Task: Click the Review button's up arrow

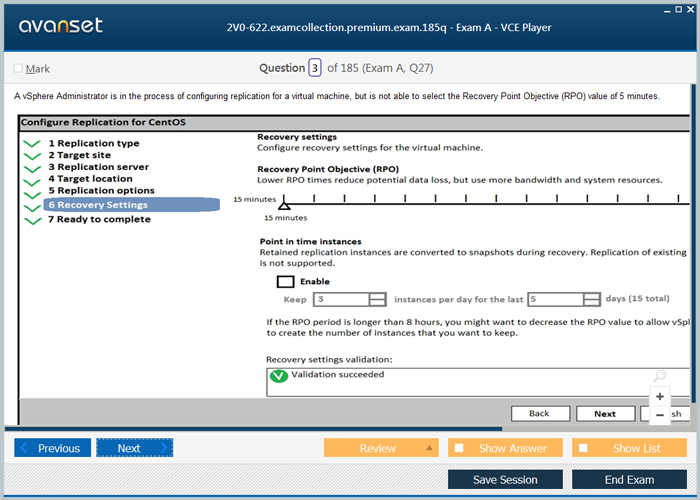Action: tap(429, 448)
